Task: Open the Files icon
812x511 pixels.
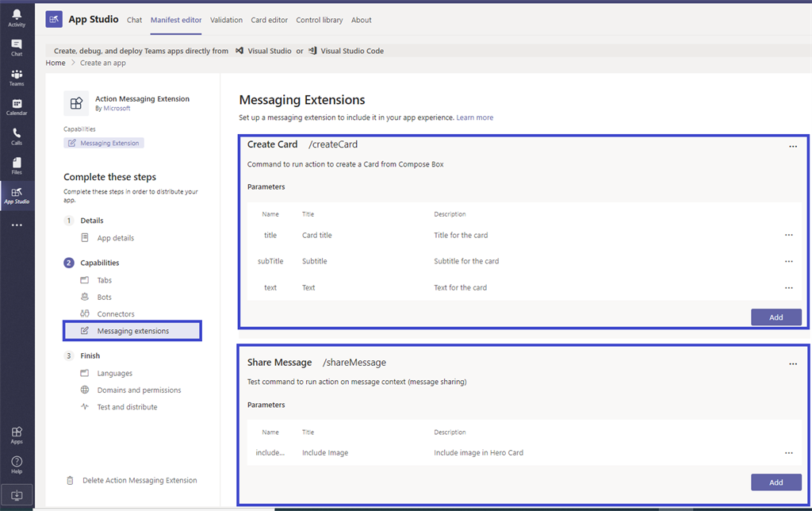Action: [17, 165]
